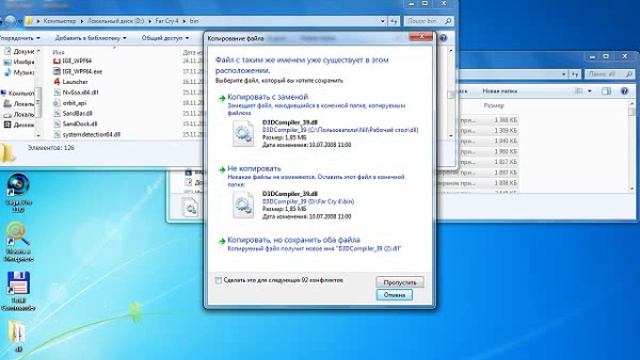Select IGE_WPF64.exe file

(x=82, y=71)
